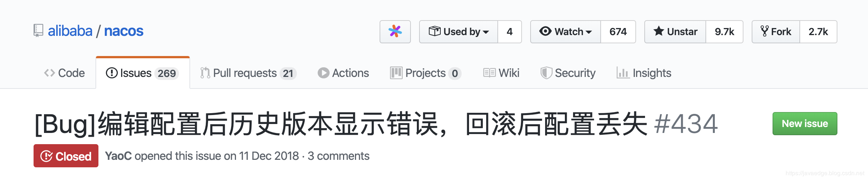868x180 pixels.
Task: Click the Closed issue status badge
Action: pyautogui.click(x=66, y=156)
